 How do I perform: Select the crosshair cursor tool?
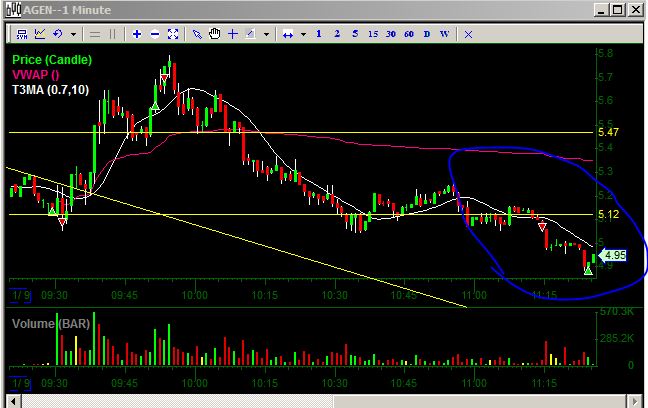tap(233, 34)
